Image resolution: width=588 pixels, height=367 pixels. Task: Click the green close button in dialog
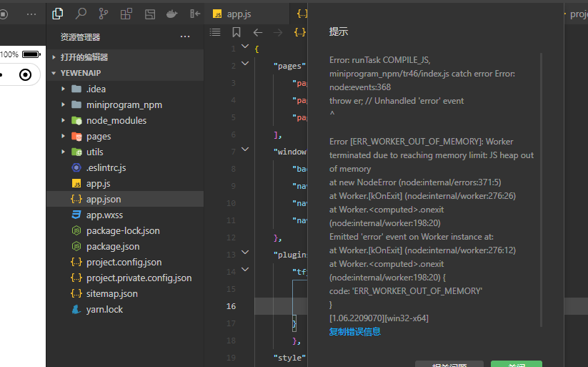coord(517,364)
